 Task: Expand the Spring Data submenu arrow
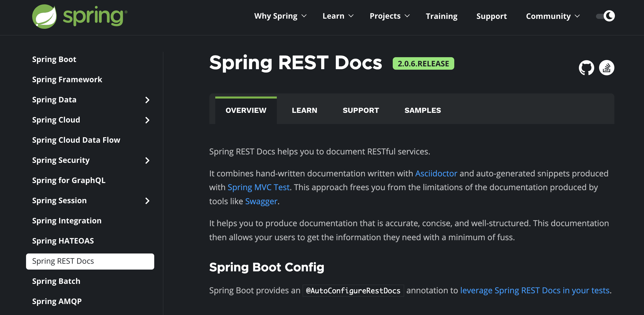tap(147, 100)
